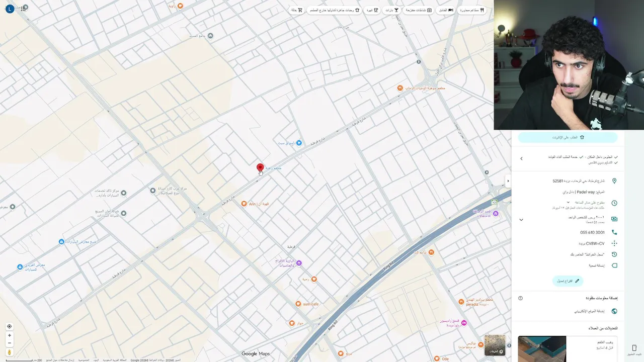
Task: Open the supermarket cart marker on the map
Action: (x=299, y=143)
